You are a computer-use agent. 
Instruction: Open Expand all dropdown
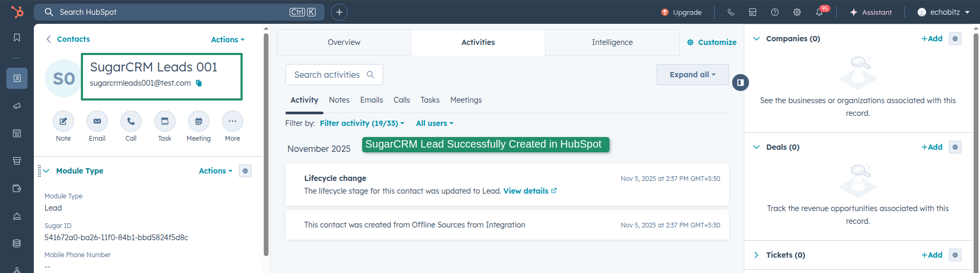(692, 75)
